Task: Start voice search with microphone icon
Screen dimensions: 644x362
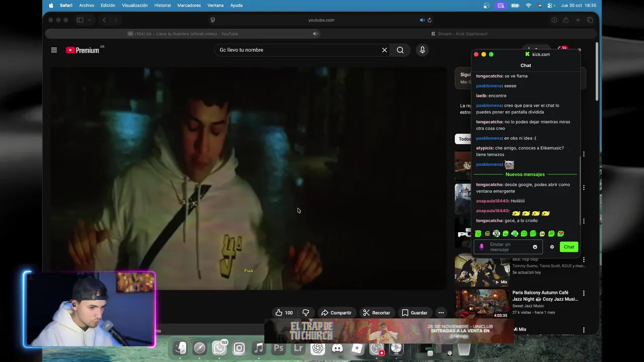Action: (422, 50)
